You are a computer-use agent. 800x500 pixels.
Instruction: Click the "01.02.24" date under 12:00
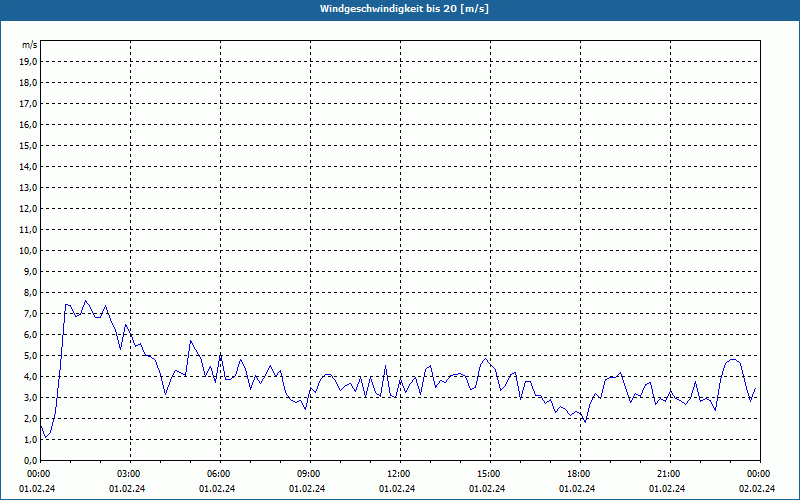(397, 489)
